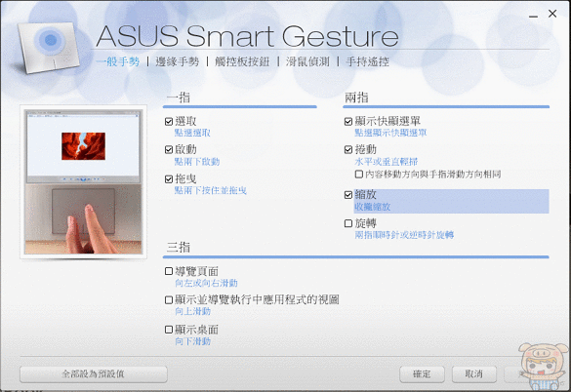Click the 全部設為預設值 button

coord(94,373)
